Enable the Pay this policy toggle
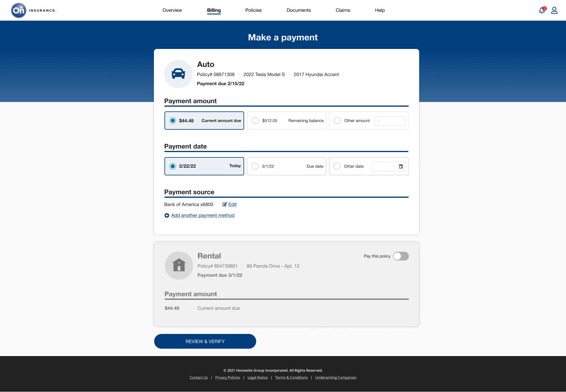566x392 pixels. point(401,256)
